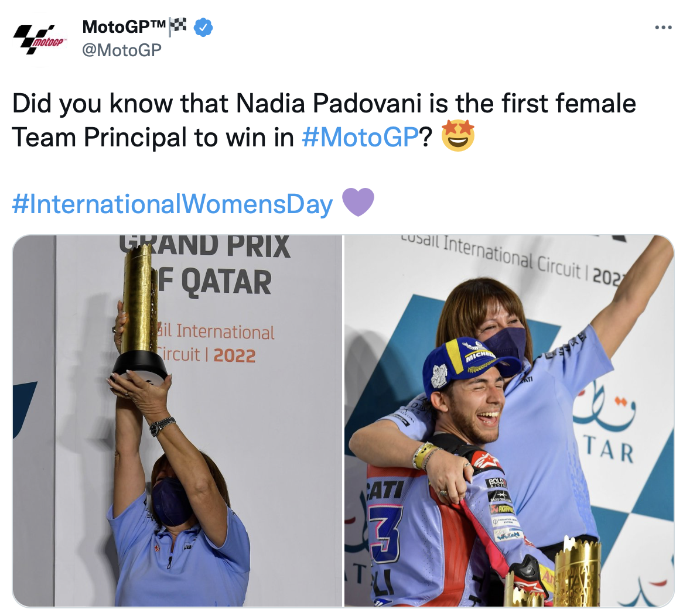Click the @MotoGP handle
This screenshot has width=683, height=616.
[122, 50]
